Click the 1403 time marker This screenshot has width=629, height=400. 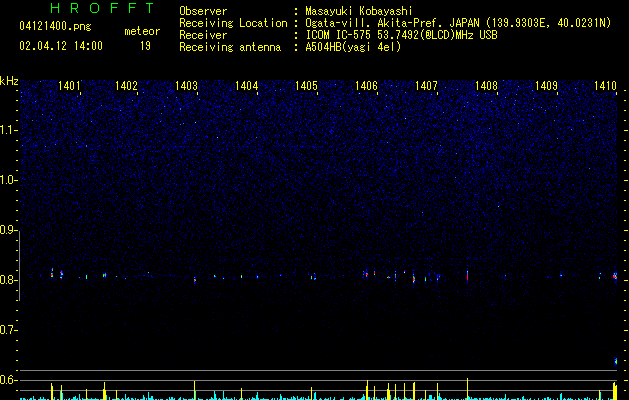coord(186,86)
